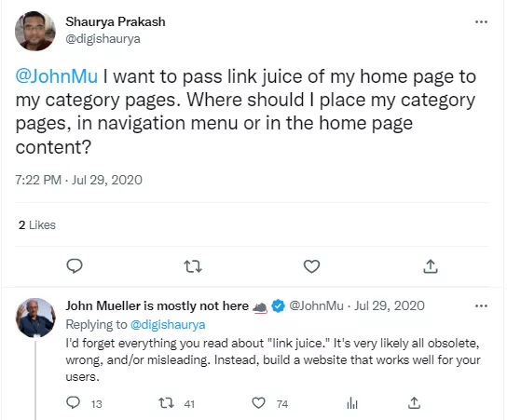This screenshot has height=420, width=507.
Task: Like Shaurya Prakash's tweet with heart icon
Action: [x=311, y=266]
